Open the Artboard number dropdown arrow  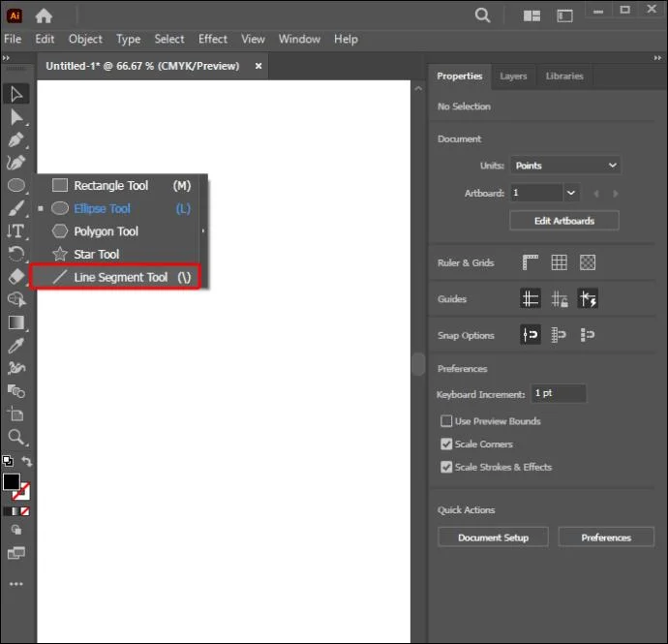571,193
